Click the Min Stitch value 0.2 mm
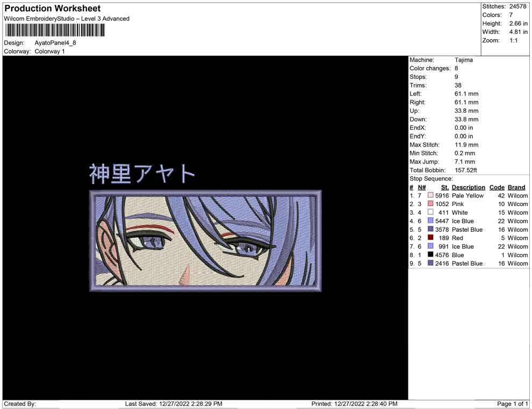This screenshot has height=409, width=532. 465,153
